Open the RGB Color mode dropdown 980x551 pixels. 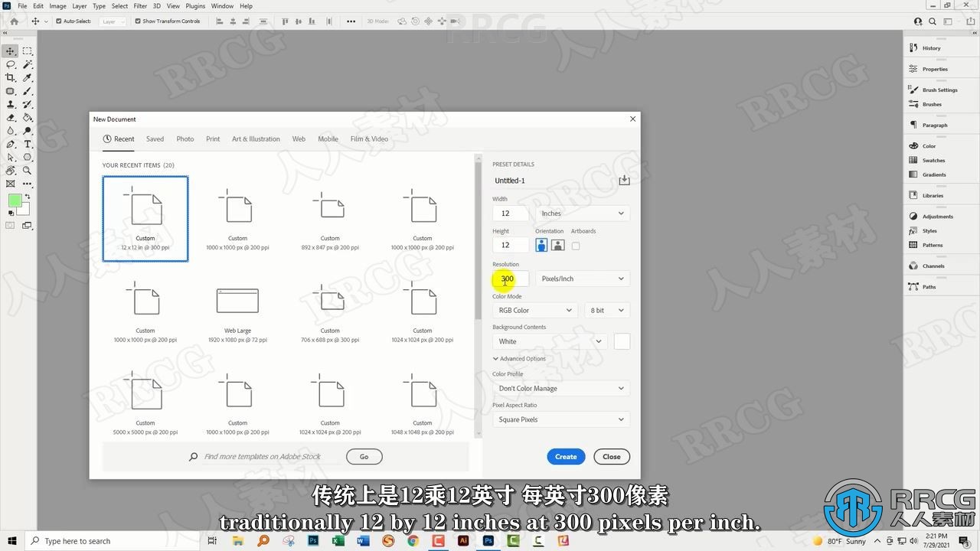(535, 310)
